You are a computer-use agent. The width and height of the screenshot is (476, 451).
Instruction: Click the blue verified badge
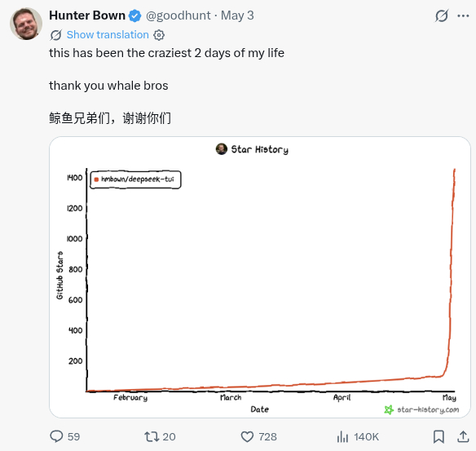(x=134, y=15)
